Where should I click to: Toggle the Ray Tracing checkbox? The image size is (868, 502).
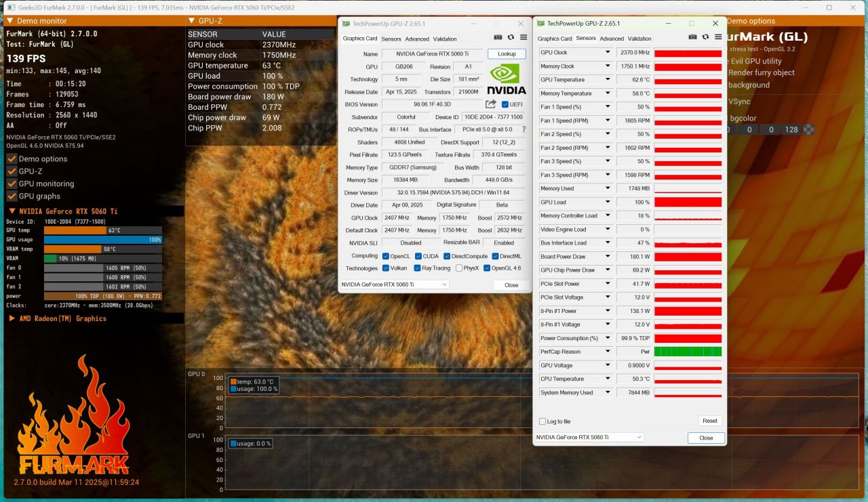pyautogui.click(x=416, y=268)
